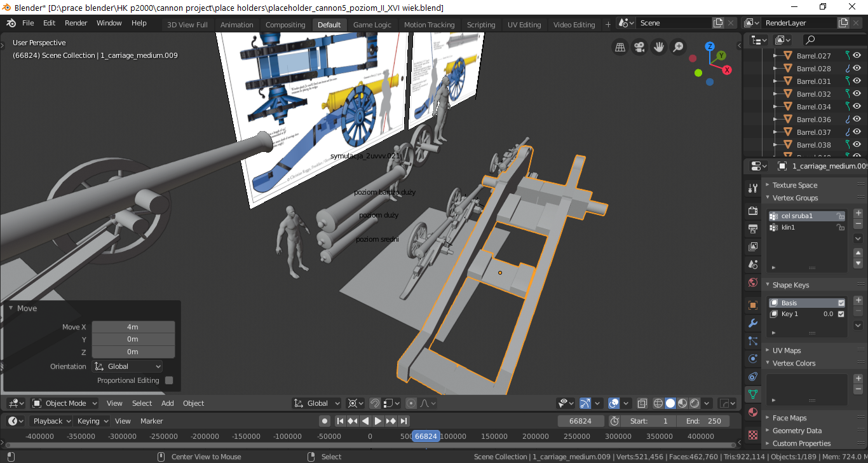Enable the Proportional Editing checkbox
868x463 pixels.
(x=169, y=380)
